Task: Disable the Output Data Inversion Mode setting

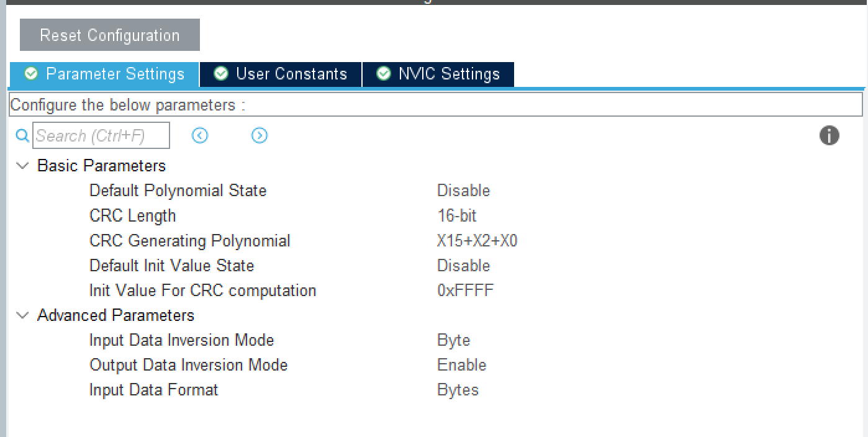Action: tap(461, 365)
